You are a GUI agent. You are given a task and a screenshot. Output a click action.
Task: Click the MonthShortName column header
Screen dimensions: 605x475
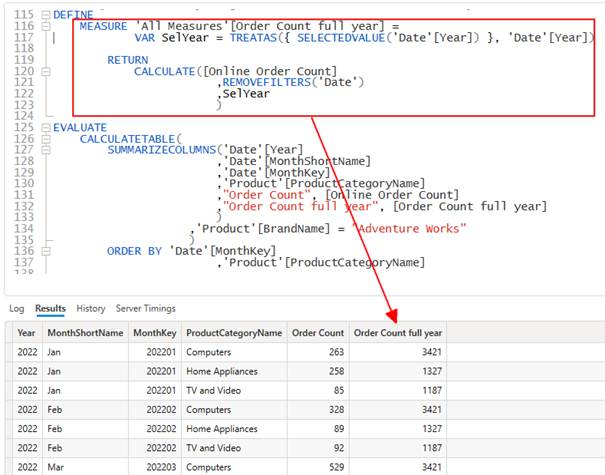click(85, 333)
